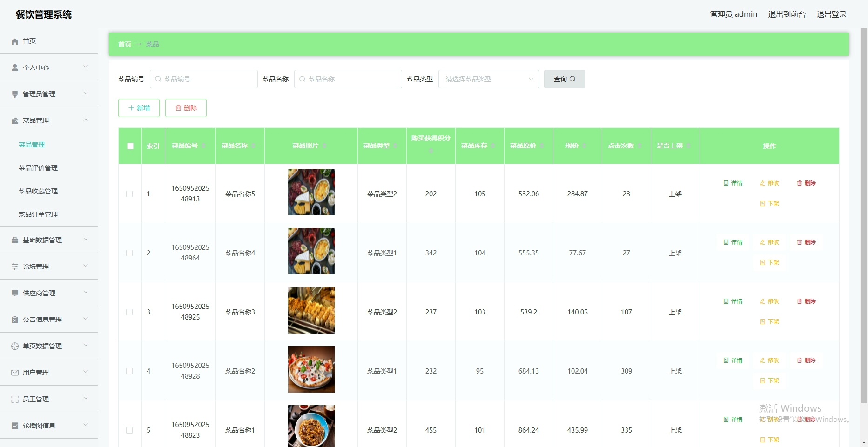The height and width of the screenshot is (447, 868).
Task: Expand the 个人中心 menu chevron
Action: tap(86, 67)
